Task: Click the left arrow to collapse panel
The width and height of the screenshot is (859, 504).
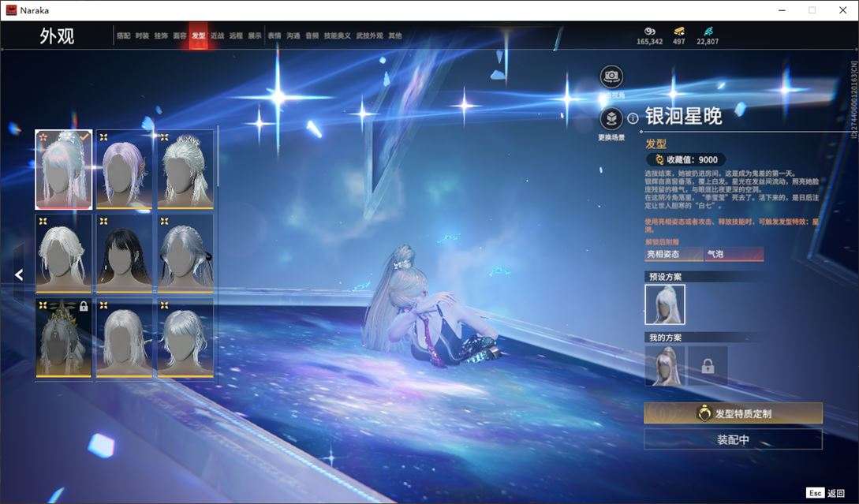Action: click(19, 274)
